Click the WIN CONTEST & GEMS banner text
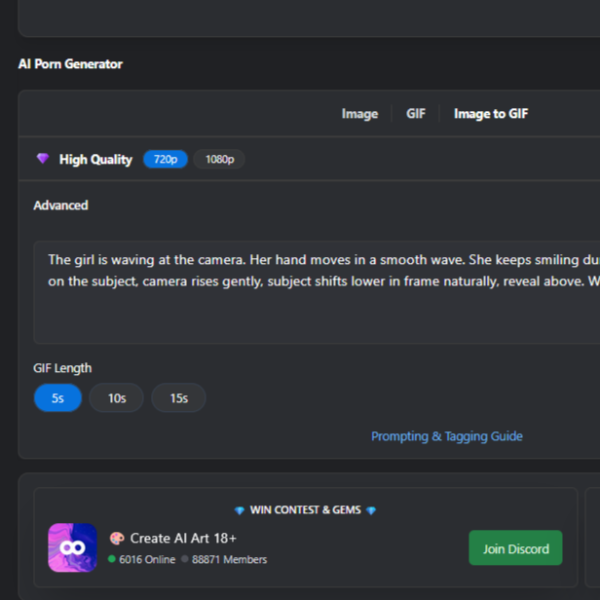600x600 pixels. pyautogui.click(x=305, y=510)
